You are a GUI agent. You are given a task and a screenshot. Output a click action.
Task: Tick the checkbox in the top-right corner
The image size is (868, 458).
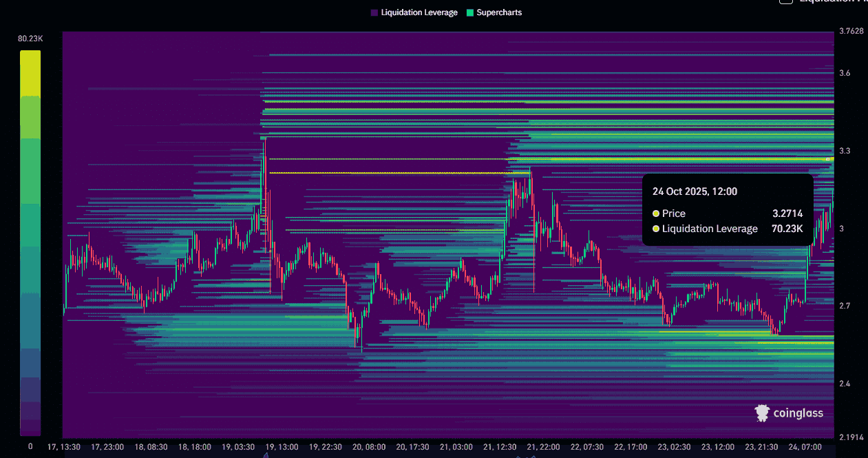pyautogui.click(x=785, y=1)
